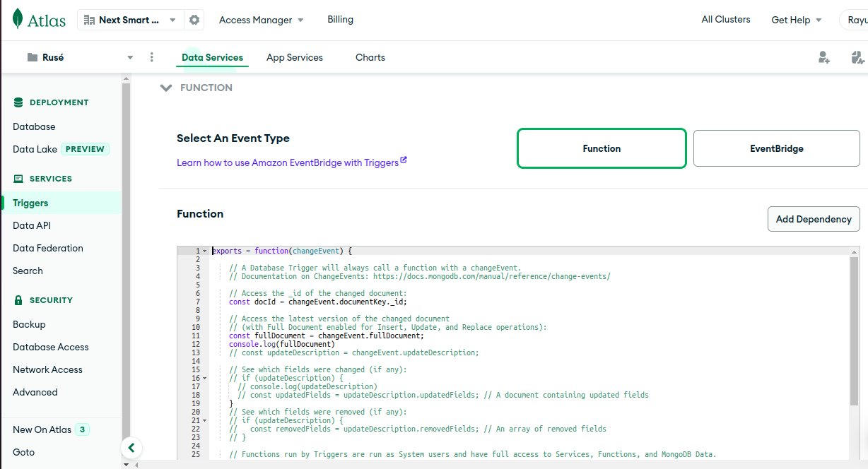Click the Atlas leaf logo
The image size is (868, 469).
pos(18,20)
